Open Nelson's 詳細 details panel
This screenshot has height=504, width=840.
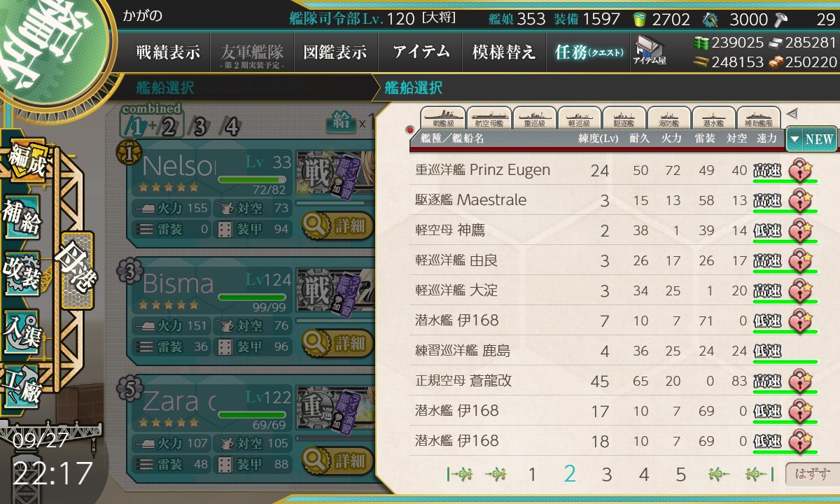click(x=337, y=225)
